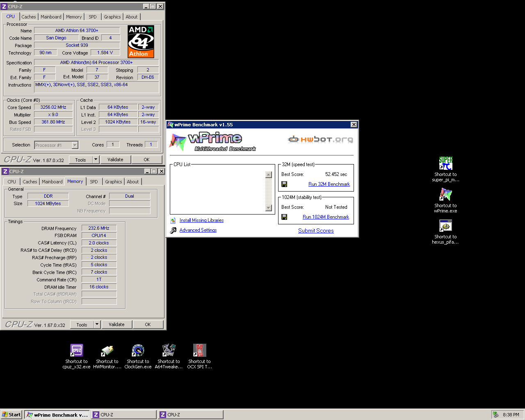Click the floppy save icon for 1024M score
Image resolution: width=525 pixels, height=420 pixels.
click(284, 217)
